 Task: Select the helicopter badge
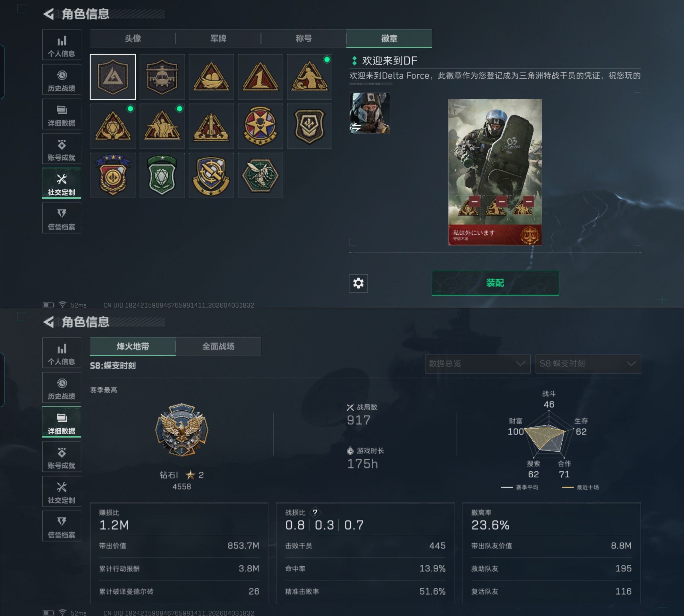pos(162,77)
